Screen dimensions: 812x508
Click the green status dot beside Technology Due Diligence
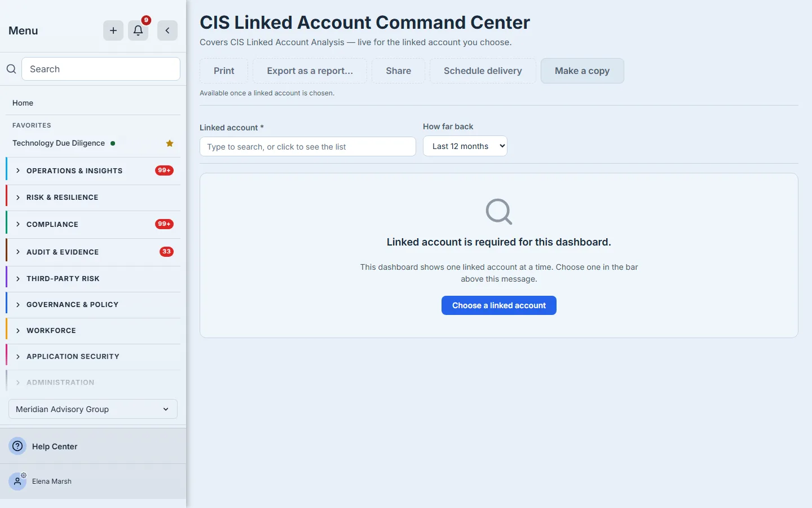(x=113, y=143)
